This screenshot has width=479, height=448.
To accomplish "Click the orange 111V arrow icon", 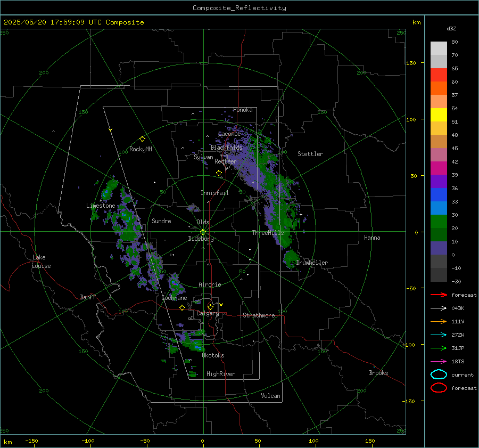I will click(439, 321).
